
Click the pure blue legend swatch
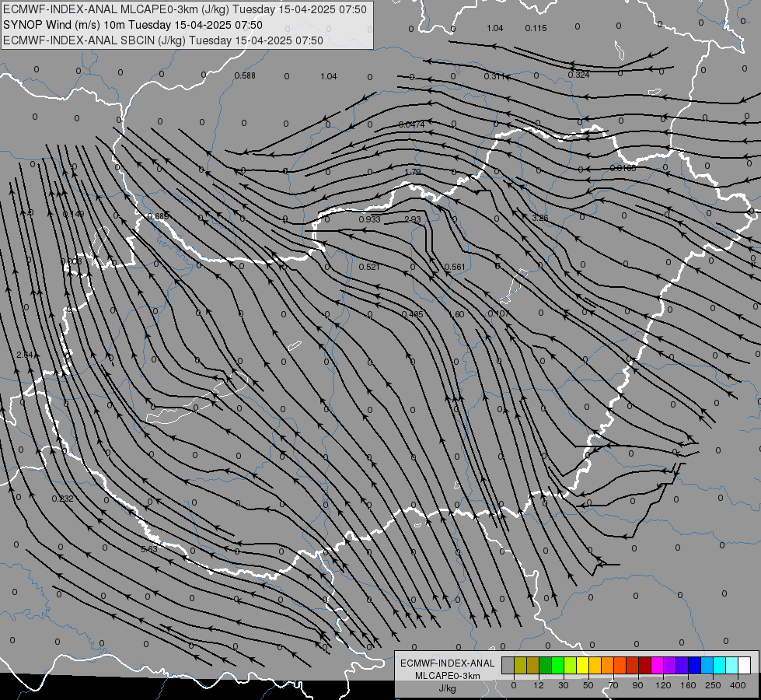click(694, 665)
